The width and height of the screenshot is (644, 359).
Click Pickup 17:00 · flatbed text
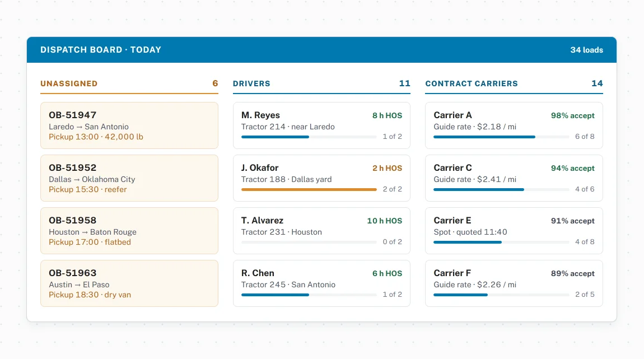pyautogui.click(x=90, y=242)
